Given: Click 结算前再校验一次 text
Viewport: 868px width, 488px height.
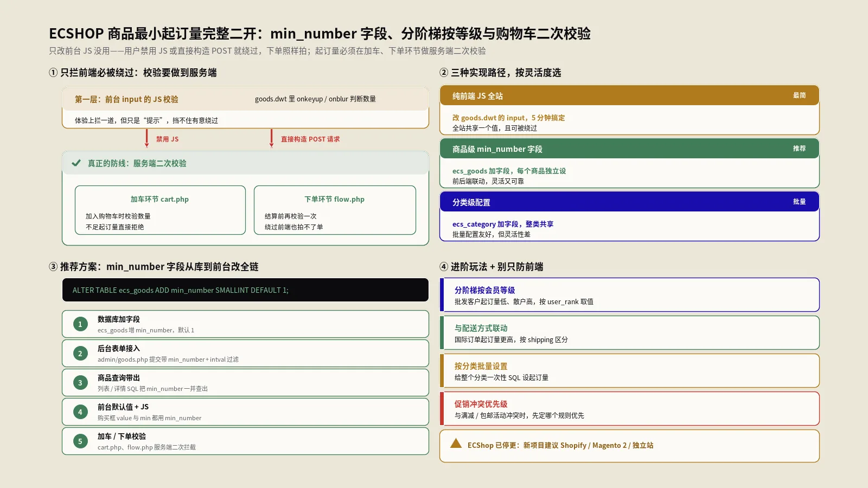Looking at the screenshot, I should (291, 216).
